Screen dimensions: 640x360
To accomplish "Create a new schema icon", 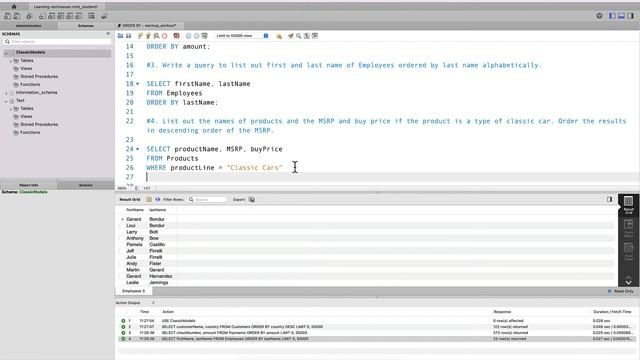I will (x=42, y=16).
